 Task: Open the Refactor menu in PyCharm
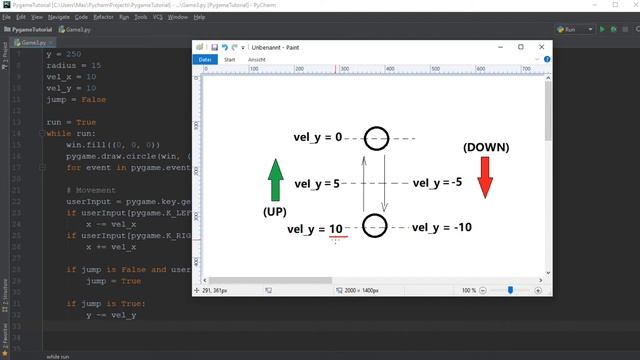(x=103, y=17)
